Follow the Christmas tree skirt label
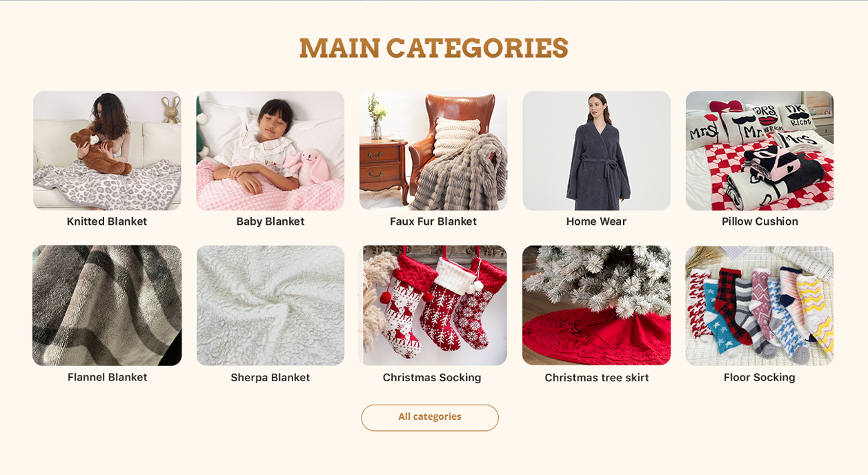Image resolution: width=868 pixels, height=475 pixels. [x=597, y=377]
